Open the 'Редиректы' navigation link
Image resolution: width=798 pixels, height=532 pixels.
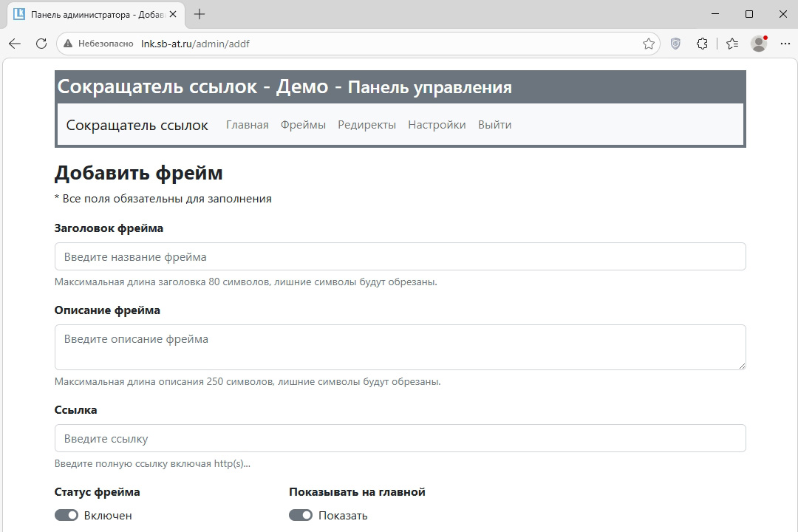pyautogui.click(x=366, y=125)
